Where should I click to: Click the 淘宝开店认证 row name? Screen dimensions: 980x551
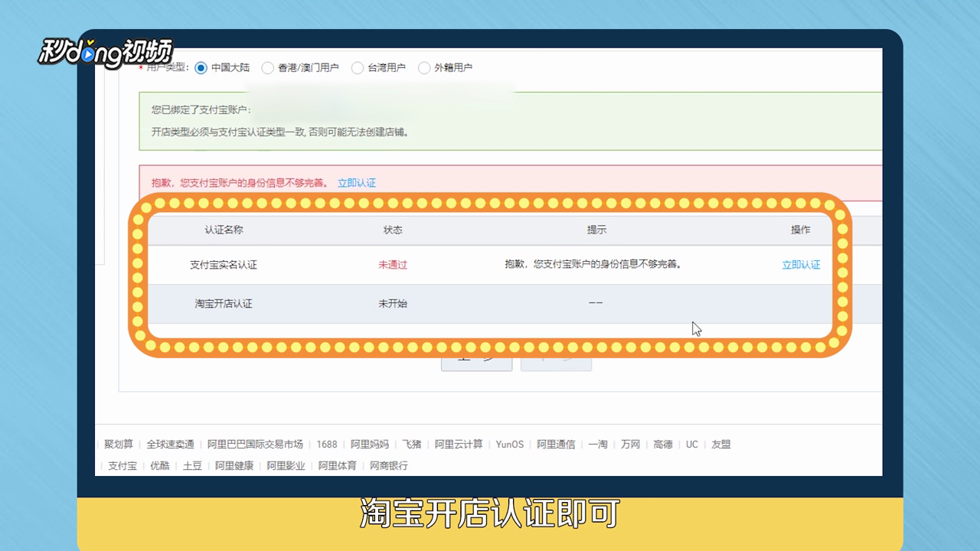click(224, 304)
